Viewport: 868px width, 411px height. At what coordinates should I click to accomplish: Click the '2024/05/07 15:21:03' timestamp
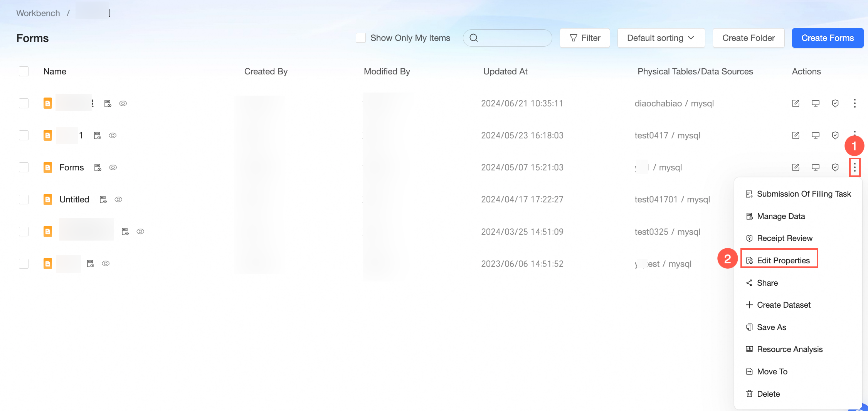(x=522, y=167)
